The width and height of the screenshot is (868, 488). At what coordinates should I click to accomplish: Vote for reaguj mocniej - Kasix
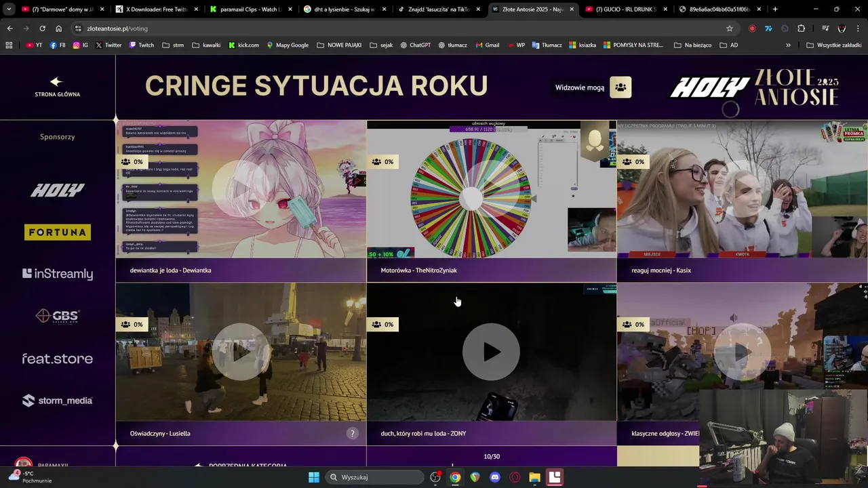(743, 270)
